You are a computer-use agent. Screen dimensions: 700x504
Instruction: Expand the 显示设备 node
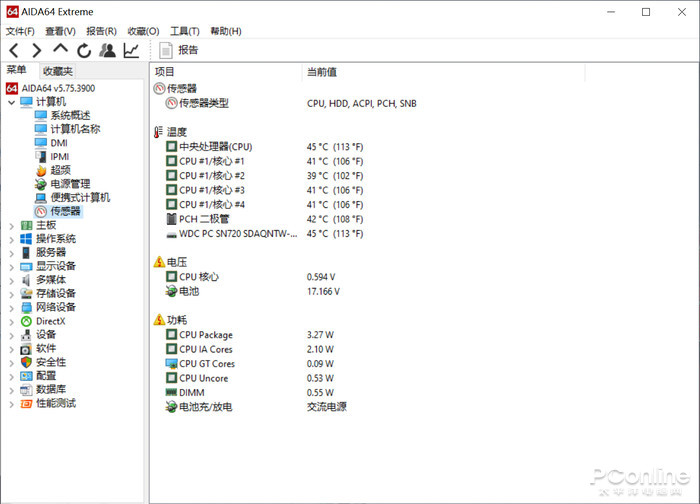12,267
